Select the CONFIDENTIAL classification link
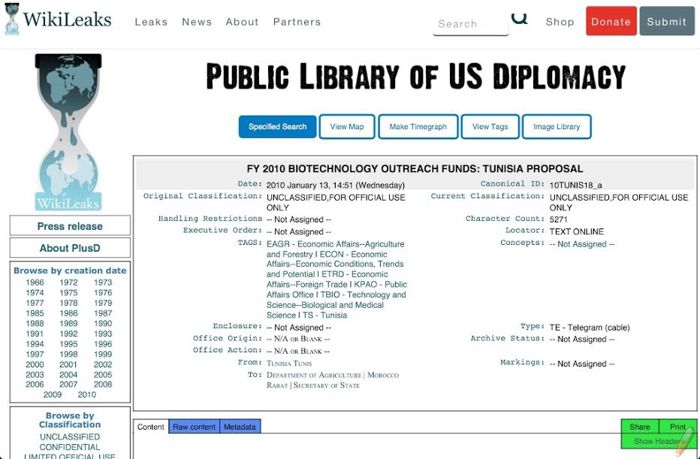Screen dimensions: 700x459 coord(70,447)
